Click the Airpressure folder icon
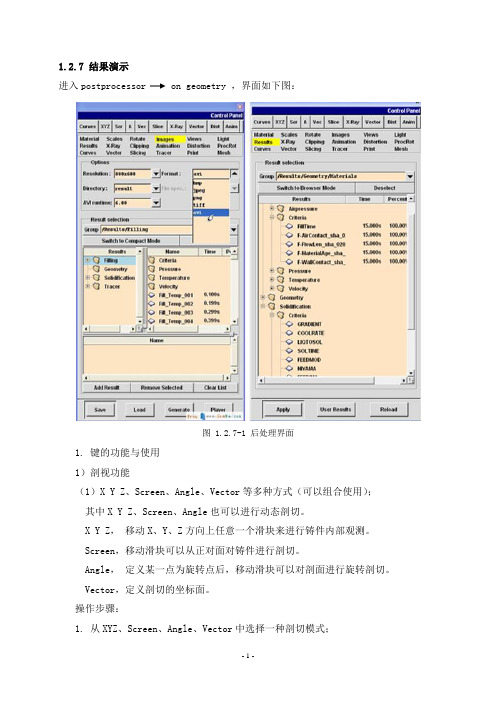 pos(281,209)
